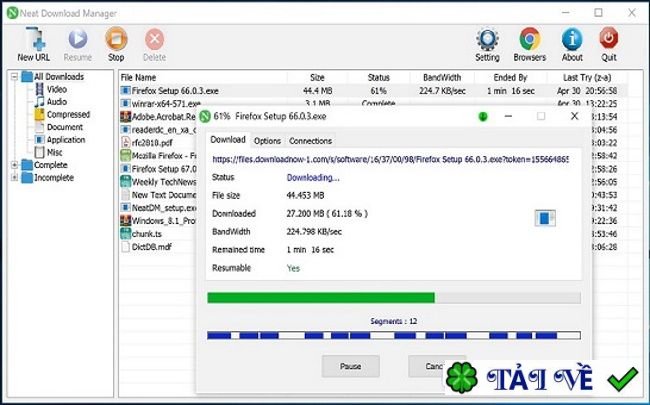Close the Firefox Setup download dialog
This screenshot has height=405, width=650.
point(575,116)
